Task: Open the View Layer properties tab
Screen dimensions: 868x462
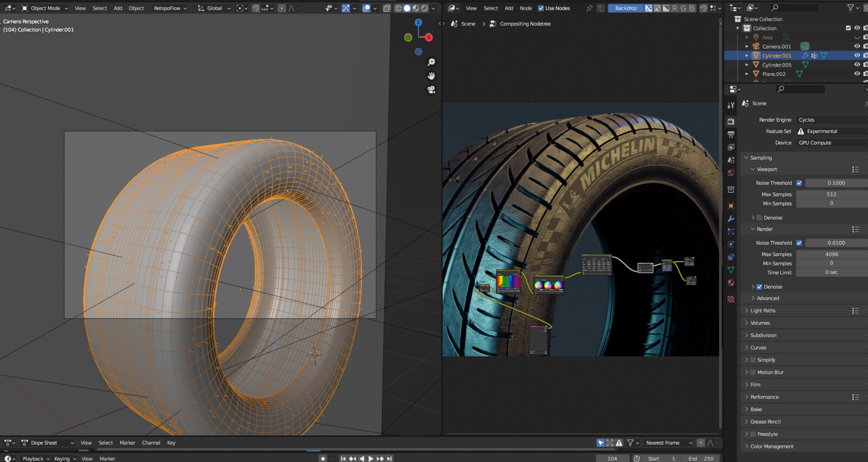Action: point(731,147)
